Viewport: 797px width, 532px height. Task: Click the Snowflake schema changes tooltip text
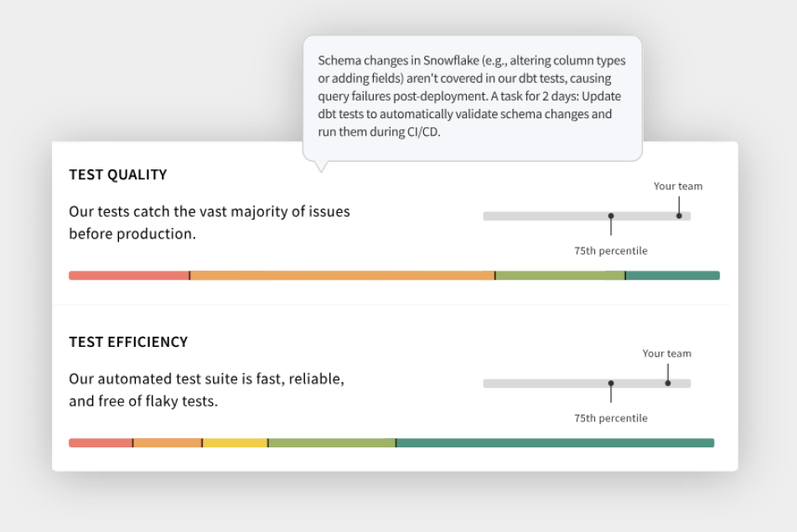pos(472,97)
